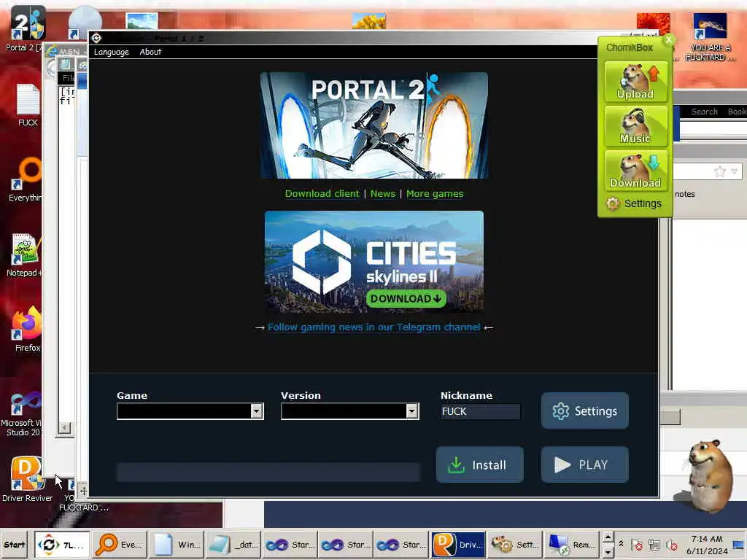This screenshot has height=560, width=747.
Task: Expand hidden tray icons chevron
Action: coord(622,543)
